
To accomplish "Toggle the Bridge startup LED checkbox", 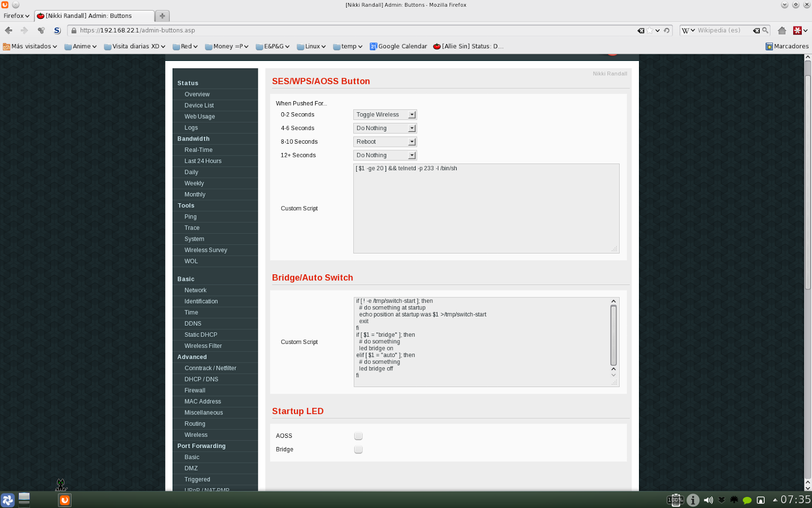I will [358, 450].
